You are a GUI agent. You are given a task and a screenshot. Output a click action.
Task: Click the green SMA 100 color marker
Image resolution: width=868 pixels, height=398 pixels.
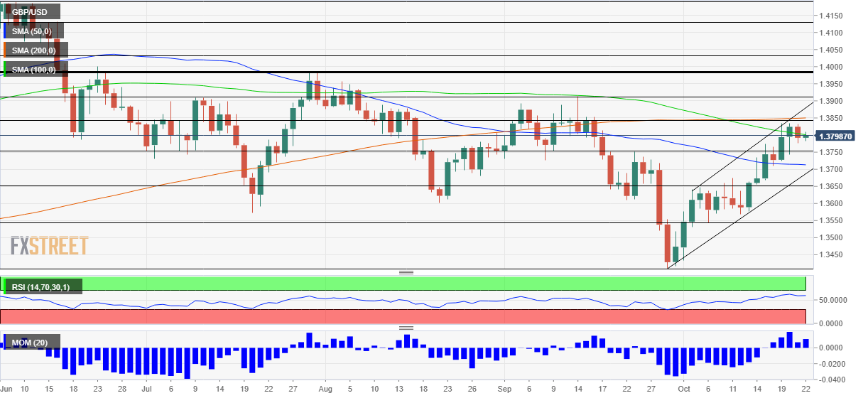pos(5,70)
